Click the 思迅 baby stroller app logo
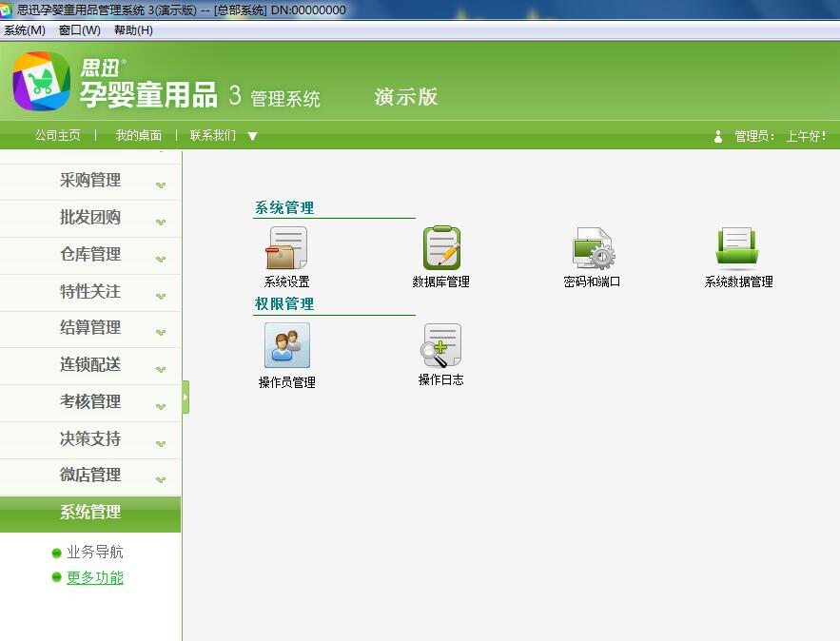This screenshot has height=641, width=840. tap(41, 81)
